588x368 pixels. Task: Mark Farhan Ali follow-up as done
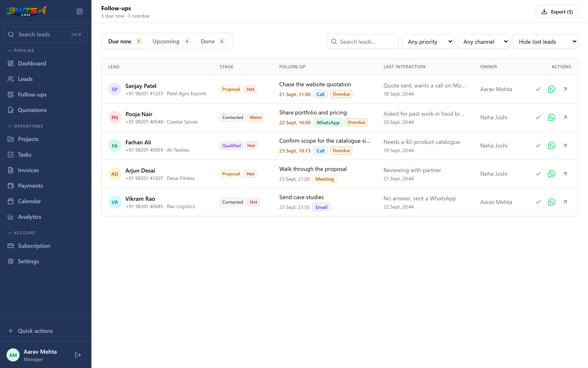(x=538, y=146)
